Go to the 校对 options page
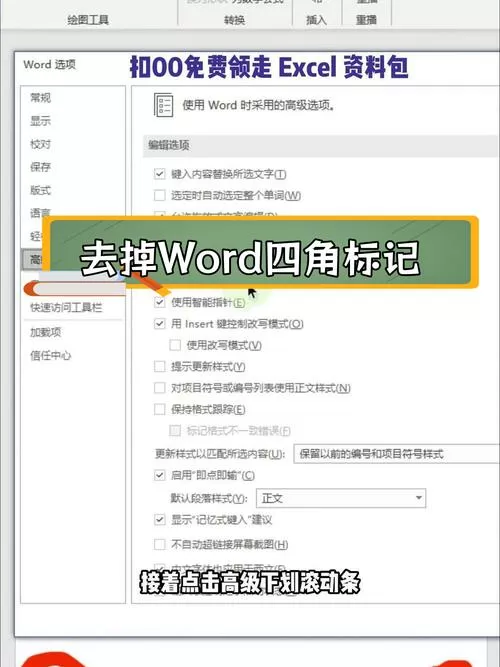500x667 pixels. [40, 144]
